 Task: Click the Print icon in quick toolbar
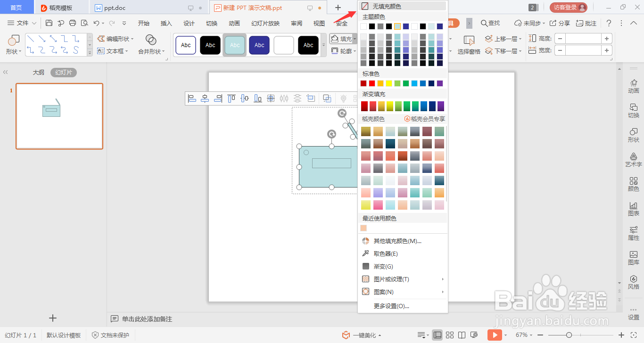click(x=73, y=23)
